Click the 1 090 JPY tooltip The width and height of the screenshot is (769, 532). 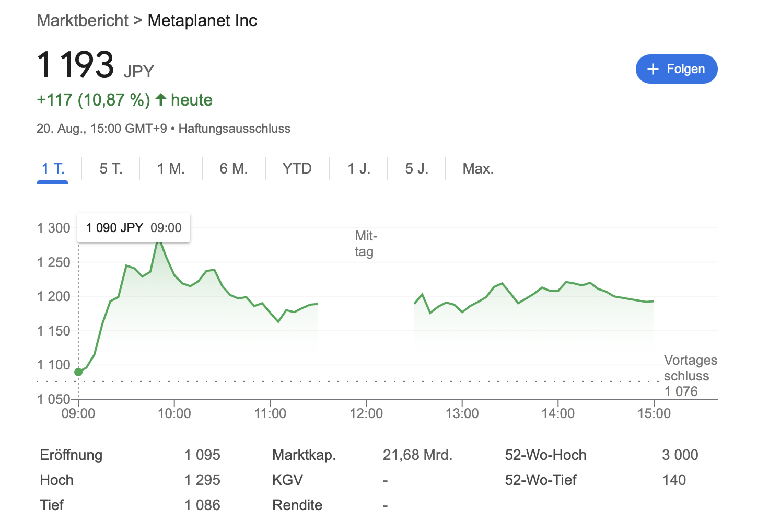134,228
